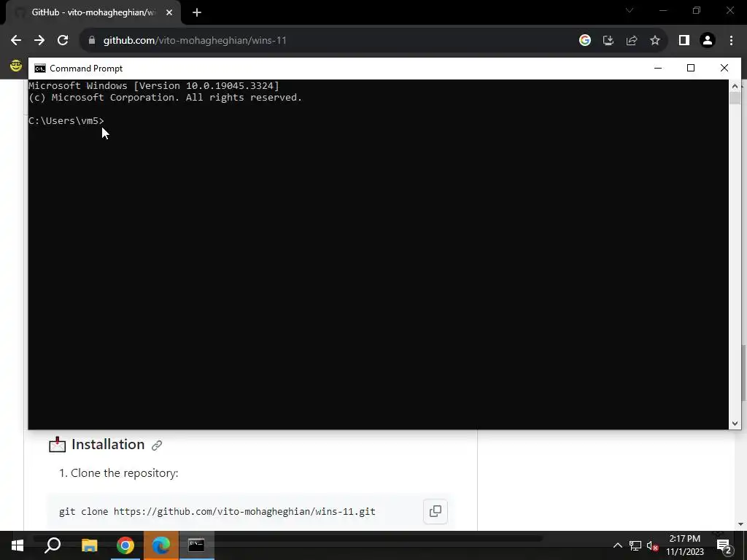This screenshot has height=560, width=747.
Task: Open the network status tray icon
Action: coord(635,545)
